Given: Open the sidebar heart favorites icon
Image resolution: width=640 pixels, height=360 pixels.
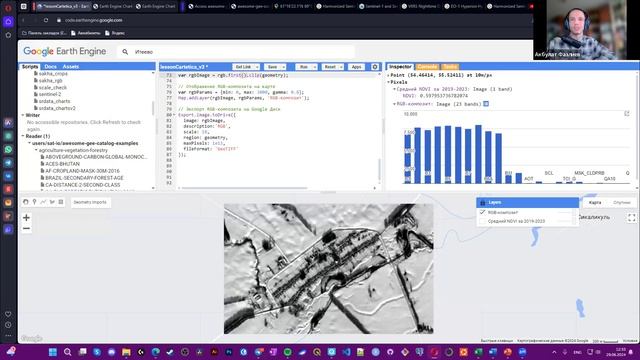Looking at the screenshot, I should click(x=8, y=314).
